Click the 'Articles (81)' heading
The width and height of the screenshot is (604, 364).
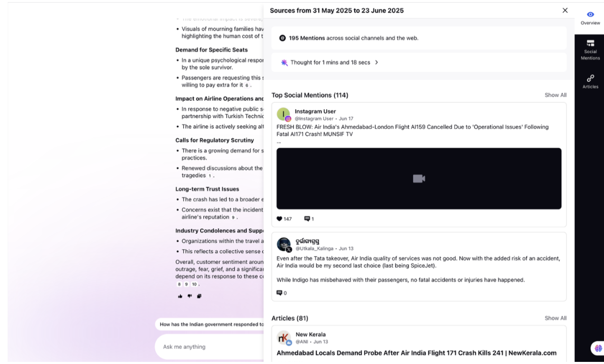click(290, 318)
